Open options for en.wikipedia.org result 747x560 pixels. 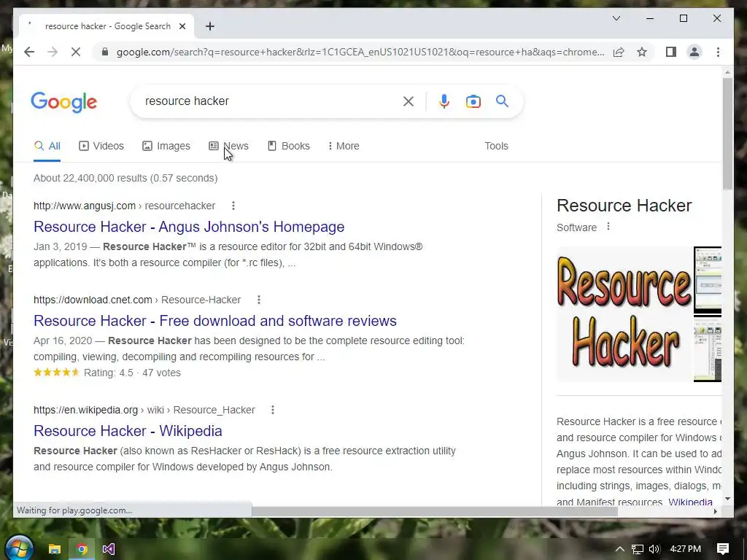273,410
